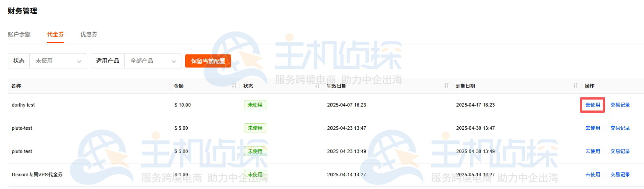Select the 代金券 tab
Viewport: 644px width, 189px height.
(x=55, y=34)
